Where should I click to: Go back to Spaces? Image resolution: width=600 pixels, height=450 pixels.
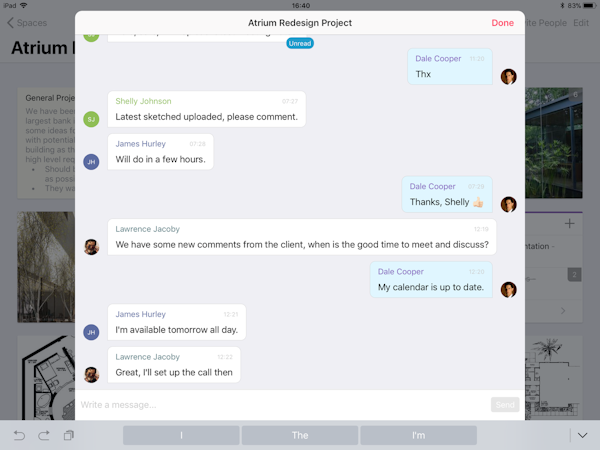pyautogui.click(x=27, y=23)
